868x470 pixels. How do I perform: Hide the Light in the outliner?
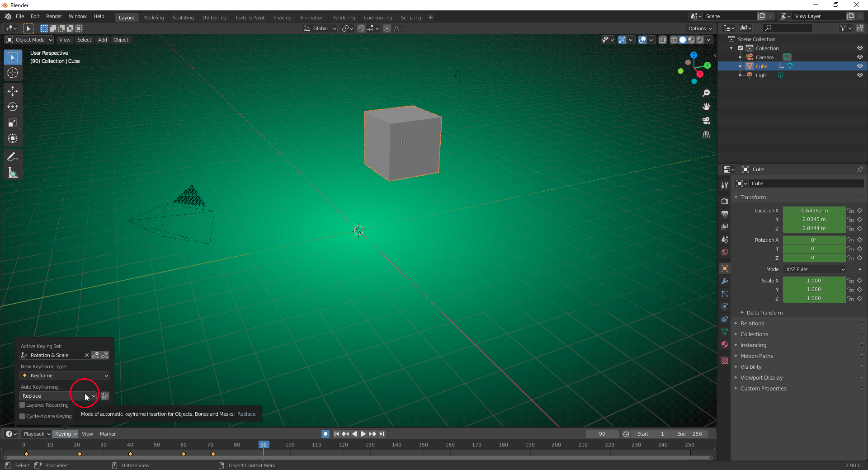(860, 75)
